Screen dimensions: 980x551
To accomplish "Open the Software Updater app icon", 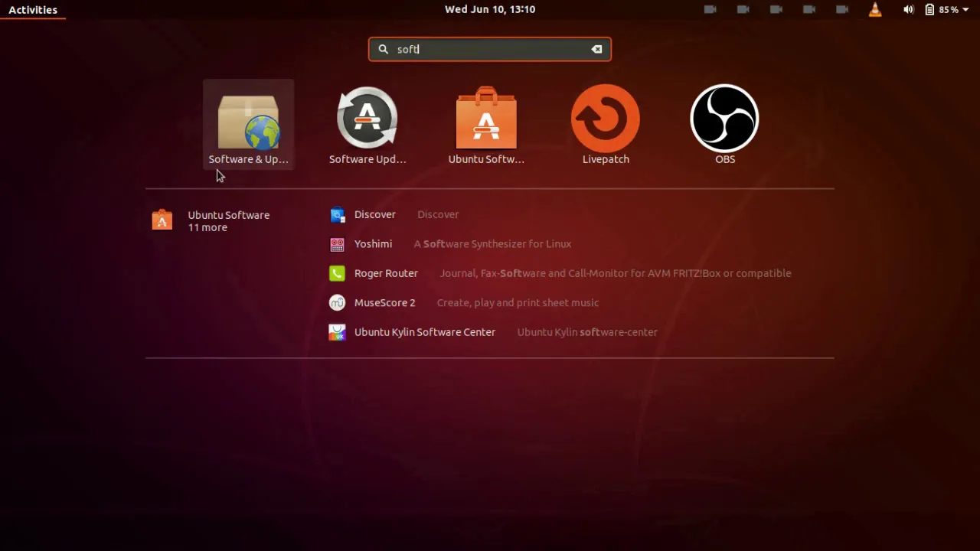I will tap(367, 124).
